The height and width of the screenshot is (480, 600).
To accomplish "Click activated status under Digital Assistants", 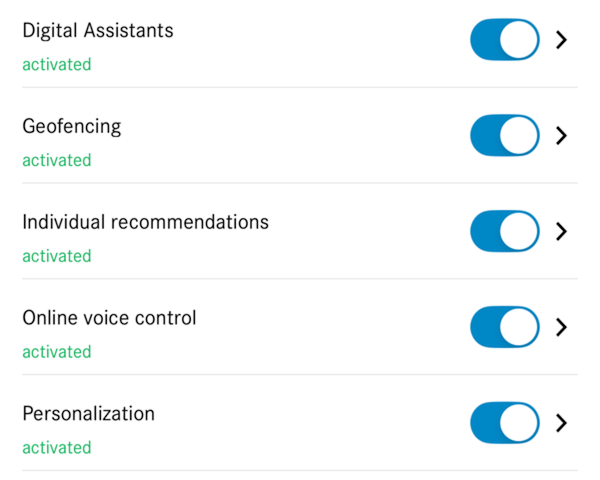I will [x=57, y=64].
